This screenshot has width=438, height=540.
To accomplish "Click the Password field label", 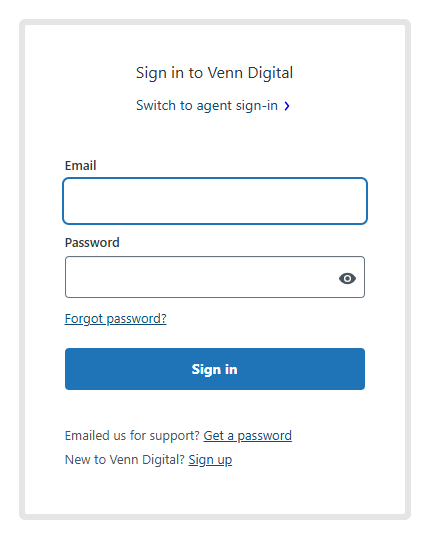I will (x=92, y=243).
